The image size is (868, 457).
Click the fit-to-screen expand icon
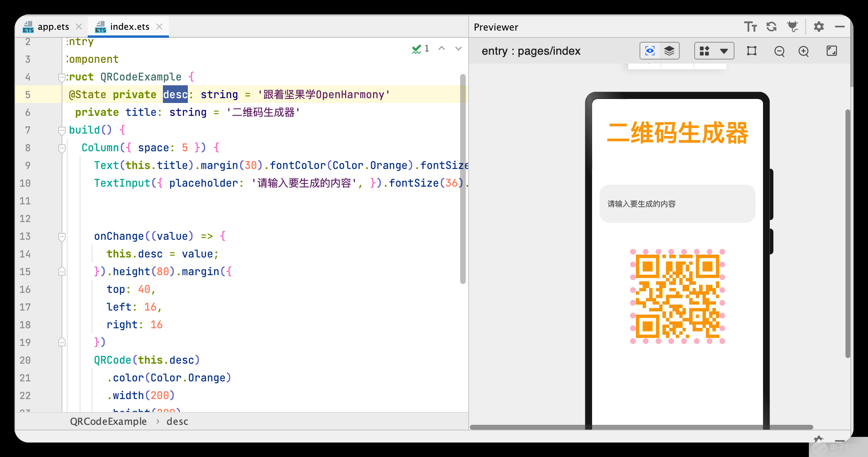[x=831, y=51]
